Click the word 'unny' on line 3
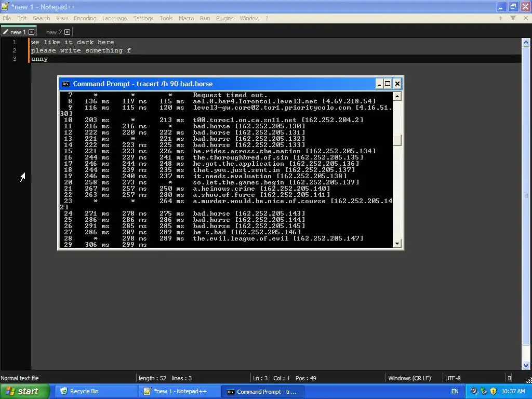532x399 pixels. (x=39, y=59)
